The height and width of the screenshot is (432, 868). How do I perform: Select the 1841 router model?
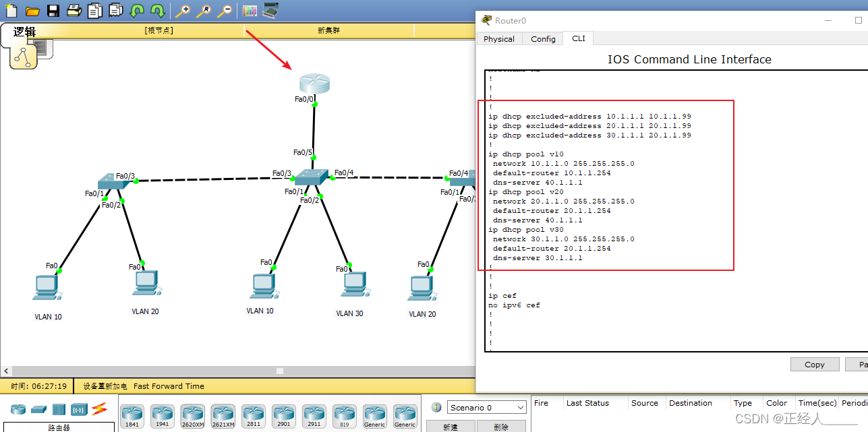pos(132,416)
